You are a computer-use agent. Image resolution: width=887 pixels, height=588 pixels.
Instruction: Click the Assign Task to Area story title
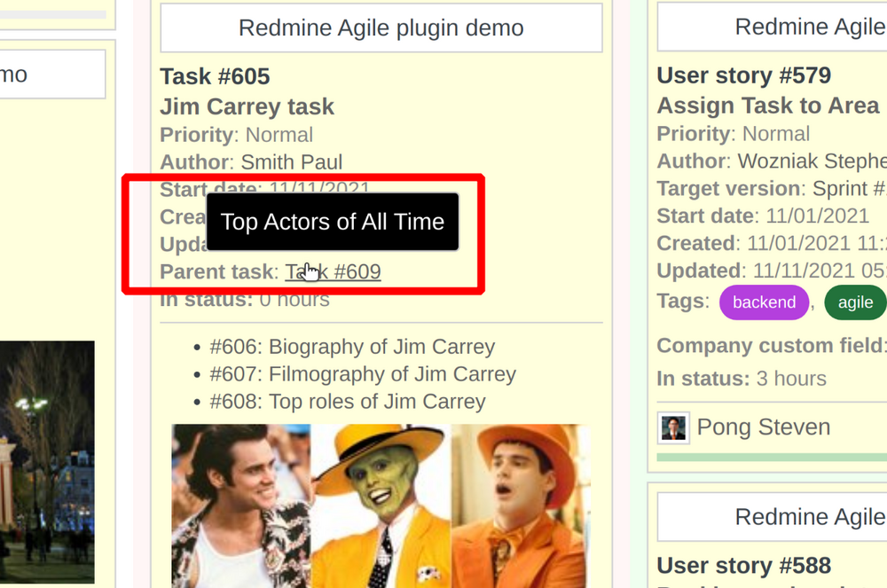click(x=768, y=106)
